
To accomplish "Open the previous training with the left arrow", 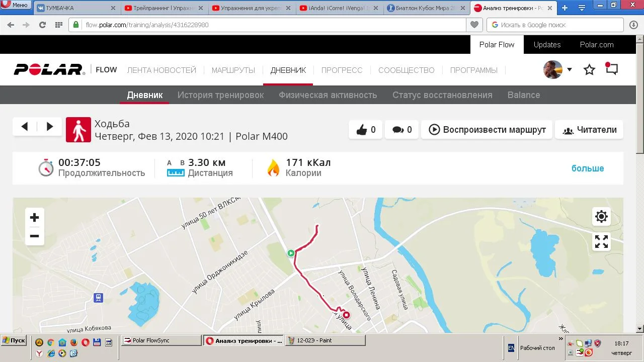I will point(25,127).
